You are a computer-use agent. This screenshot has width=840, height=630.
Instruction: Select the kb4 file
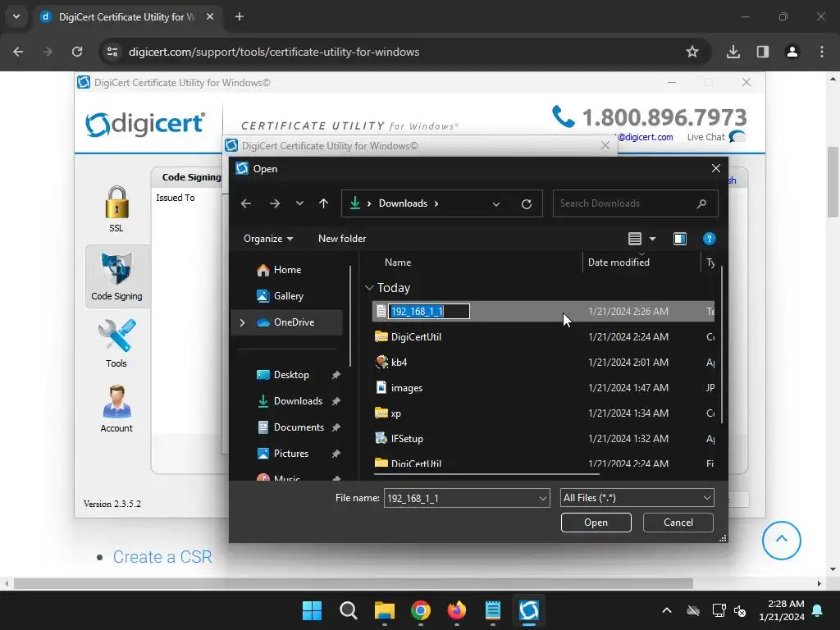543,363
